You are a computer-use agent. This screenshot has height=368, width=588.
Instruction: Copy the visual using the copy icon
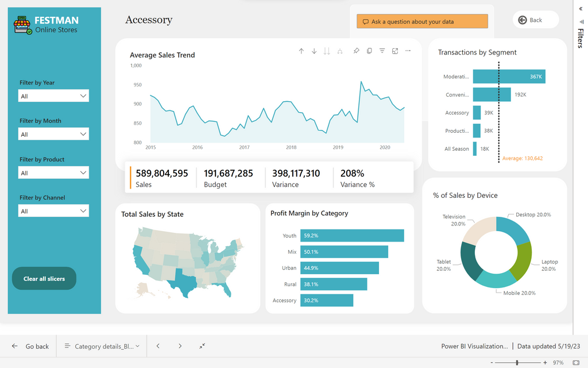click(x=369, y=51)
